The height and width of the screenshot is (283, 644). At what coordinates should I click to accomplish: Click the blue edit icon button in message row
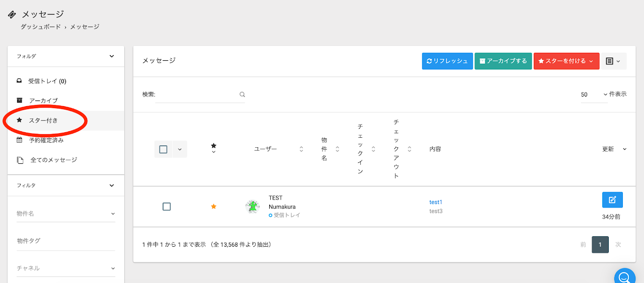[x=612, y=200]
